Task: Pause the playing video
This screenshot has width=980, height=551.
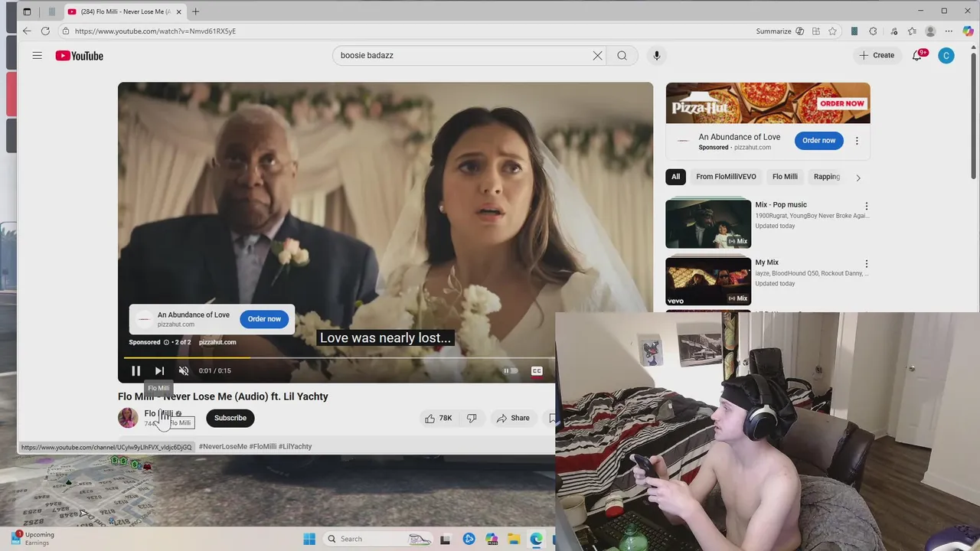Action: point(136,370)
